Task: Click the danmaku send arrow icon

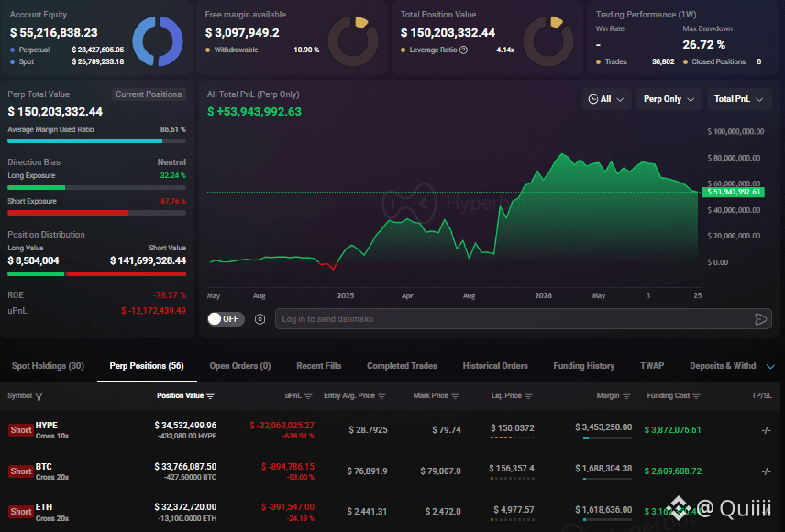Action: pyautogui.click(x=760, y=319)
